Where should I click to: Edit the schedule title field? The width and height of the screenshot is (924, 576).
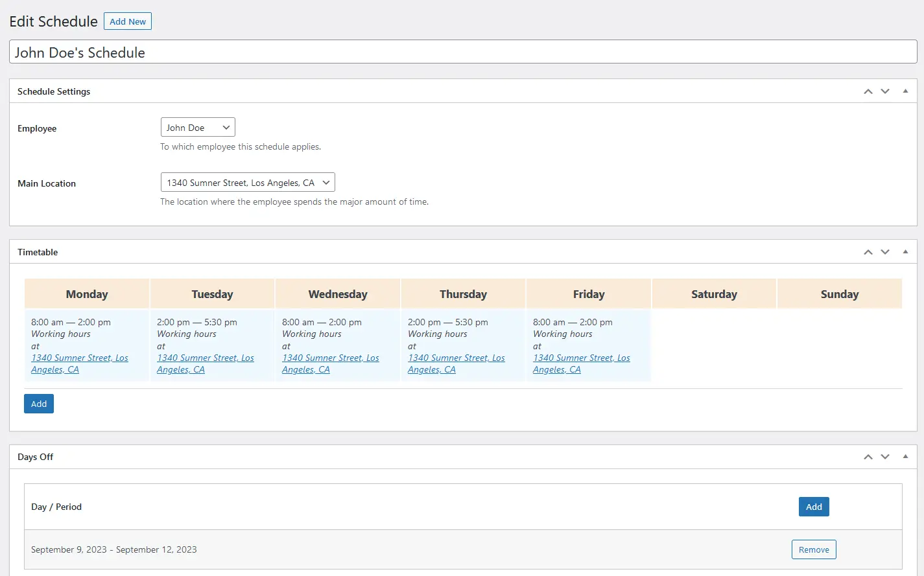(x=463, y=52)
